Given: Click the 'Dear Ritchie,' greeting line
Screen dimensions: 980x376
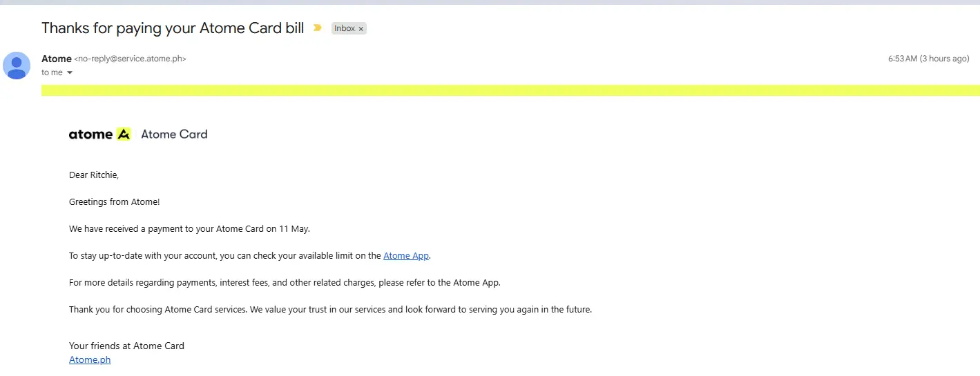Looking at the screenshot, I should click(94, 175).
